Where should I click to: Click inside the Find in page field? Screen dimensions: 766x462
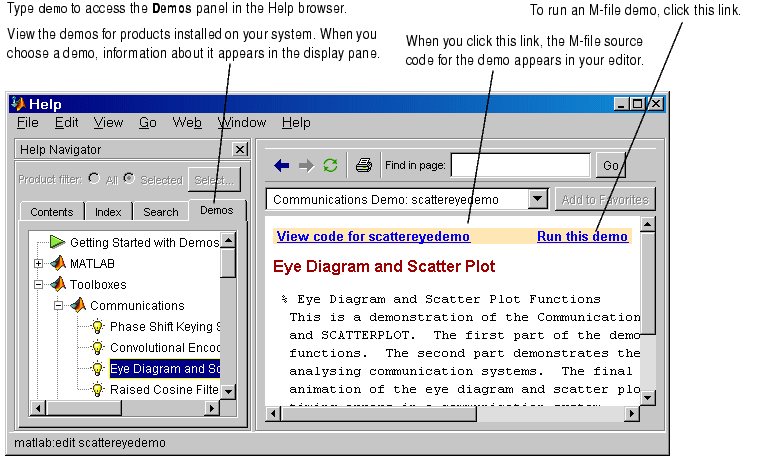(520, 165)
